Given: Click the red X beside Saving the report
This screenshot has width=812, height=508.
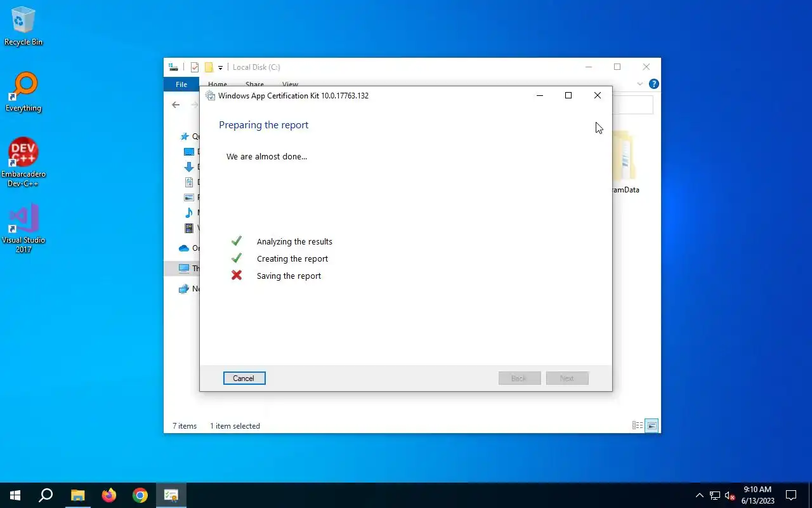Looking at the screenshot, I should coord(237,276).
